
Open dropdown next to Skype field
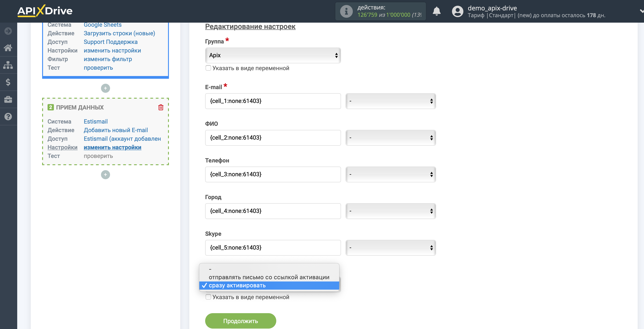[391, 248]
